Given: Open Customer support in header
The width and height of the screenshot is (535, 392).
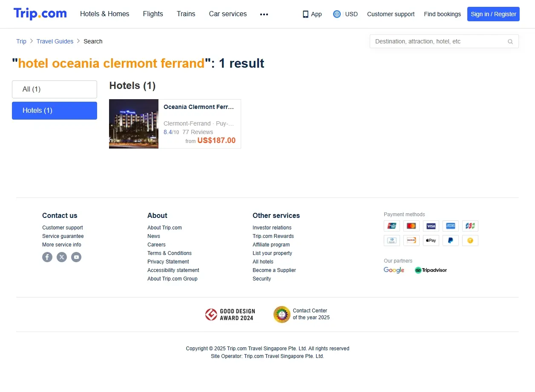Looking at the screenshot, I should point(391,14).
